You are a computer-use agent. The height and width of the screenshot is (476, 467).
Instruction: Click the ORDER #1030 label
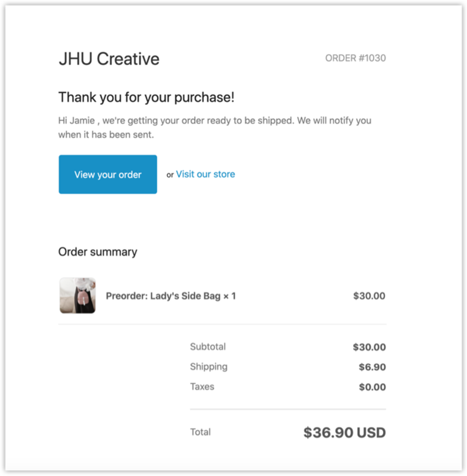tap(355, 58)
